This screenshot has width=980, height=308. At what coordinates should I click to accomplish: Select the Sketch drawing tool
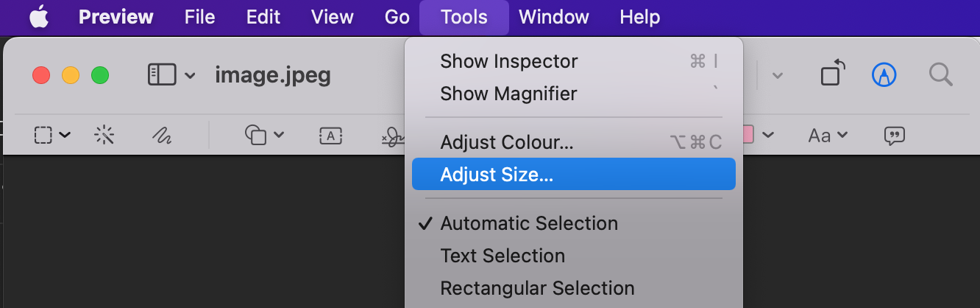click(x=161, y=135)
